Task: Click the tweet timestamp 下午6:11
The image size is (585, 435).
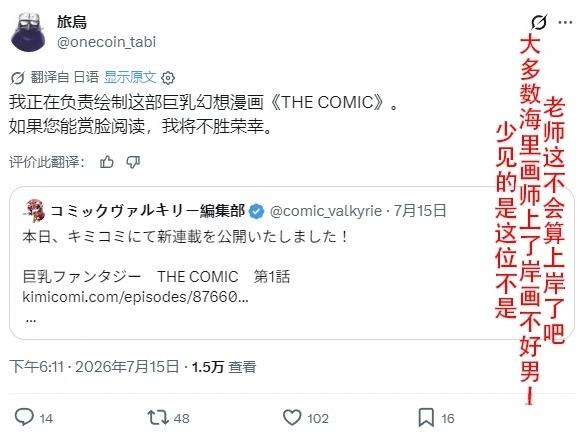Action: pos(37,367)
